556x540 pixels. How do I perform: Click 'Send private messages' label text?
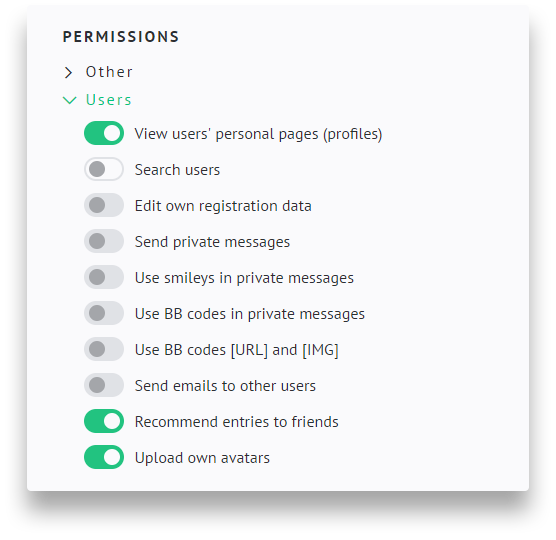[x=212, y=242]
